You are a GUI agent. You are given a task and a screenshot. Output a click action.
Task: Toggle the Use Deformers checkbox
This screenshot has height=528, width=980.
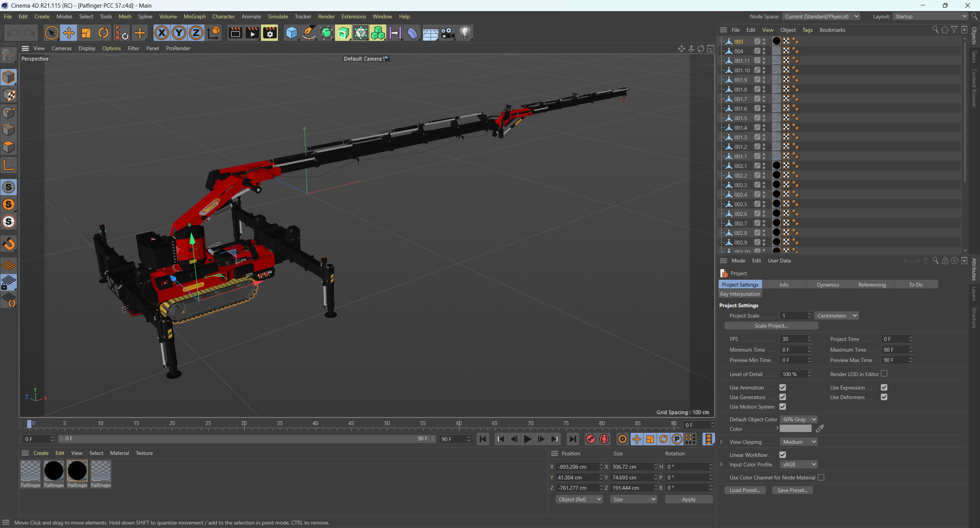pos(884,397)
